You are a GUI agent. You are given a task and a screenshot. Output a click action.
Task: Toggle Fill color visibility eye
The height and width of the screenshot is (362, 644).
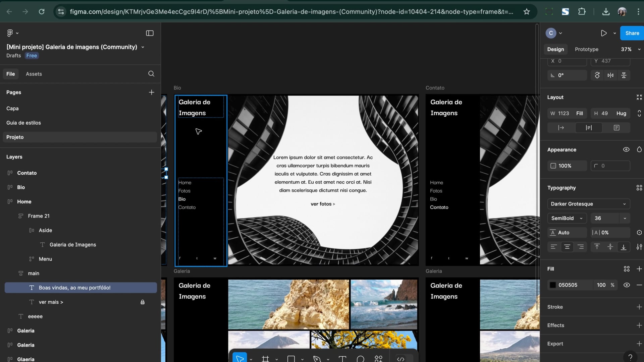pyautogui.click(x=626, y=285)
